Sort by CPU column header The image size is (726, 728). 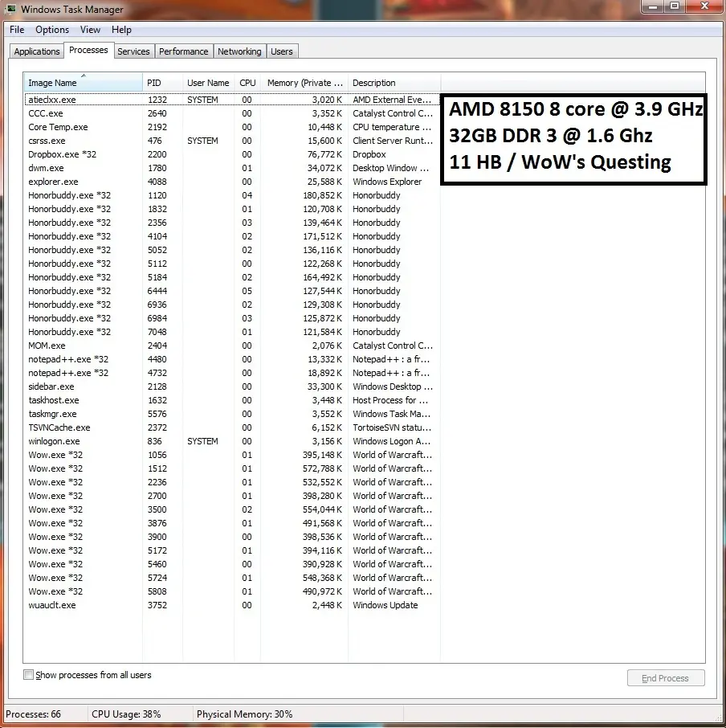[x=247, y=83]
